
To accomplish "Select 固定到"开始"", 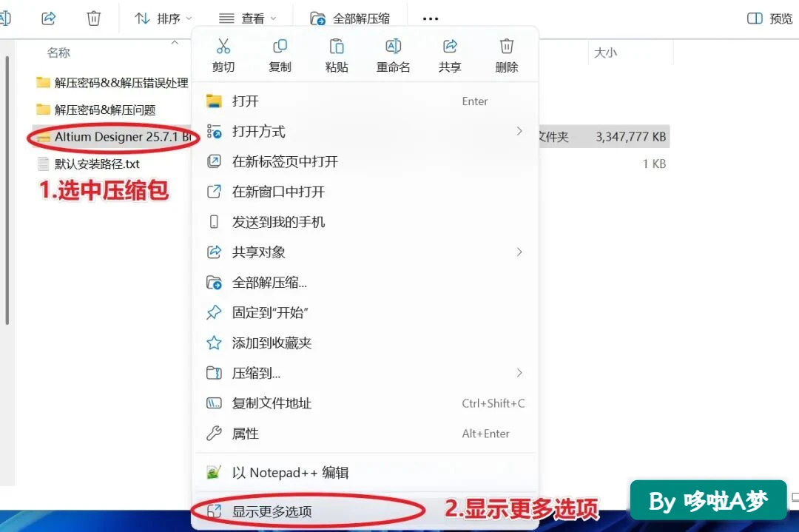I will tap(365, 312).
